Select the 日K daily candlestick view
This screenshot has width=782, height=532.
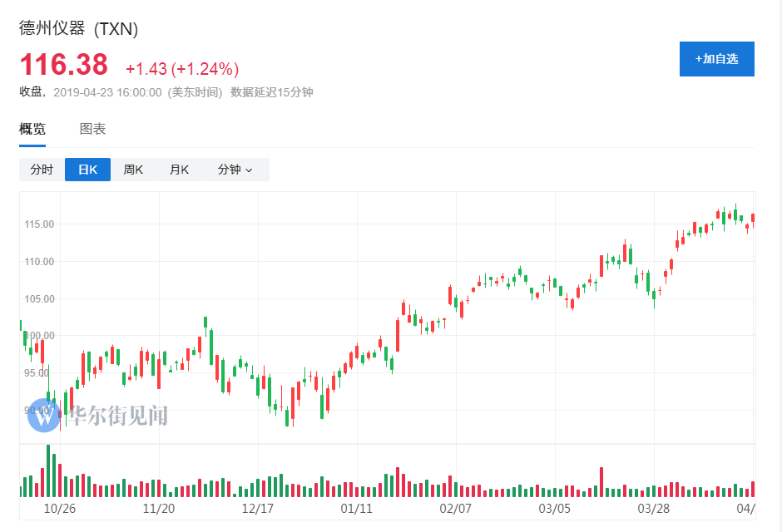click(x=87, y=169)
